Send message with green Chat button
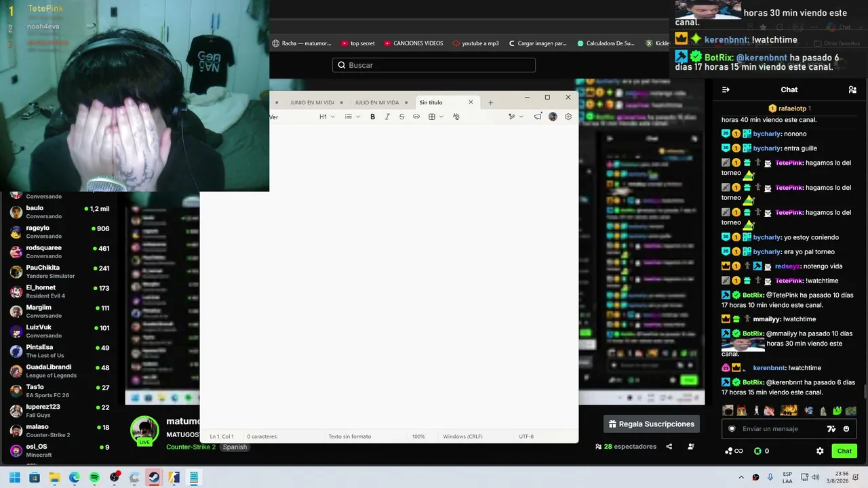Viewport: 868px width, 488px height. [844, 451]
